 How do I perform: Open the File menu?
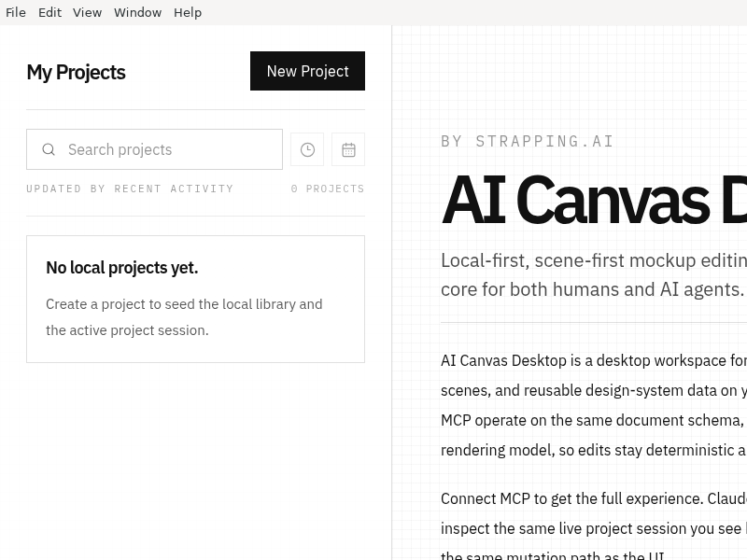pyautogui.click(x=16, y=12)
